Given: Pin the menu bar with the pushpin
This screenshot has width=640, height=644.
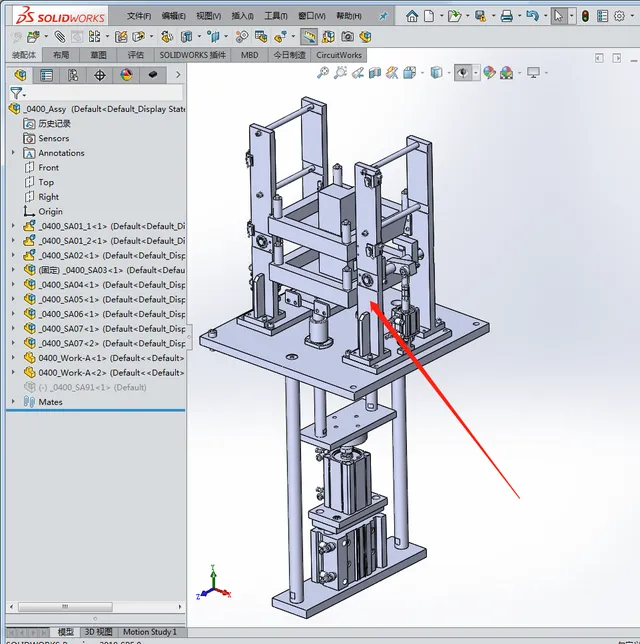Looking at the screenshot, I should pos(383,16).
